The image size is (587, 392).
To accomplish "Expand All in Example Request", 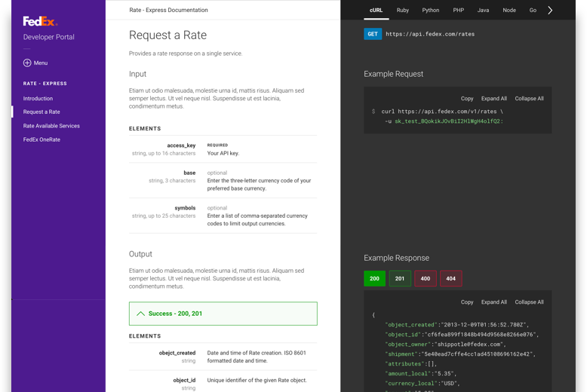I will 494,99.
